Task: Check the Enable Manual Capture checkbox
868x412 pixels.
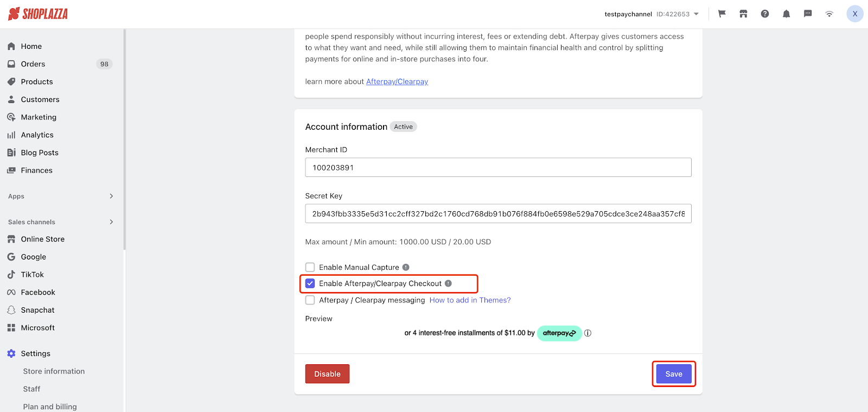Action: 310,267
